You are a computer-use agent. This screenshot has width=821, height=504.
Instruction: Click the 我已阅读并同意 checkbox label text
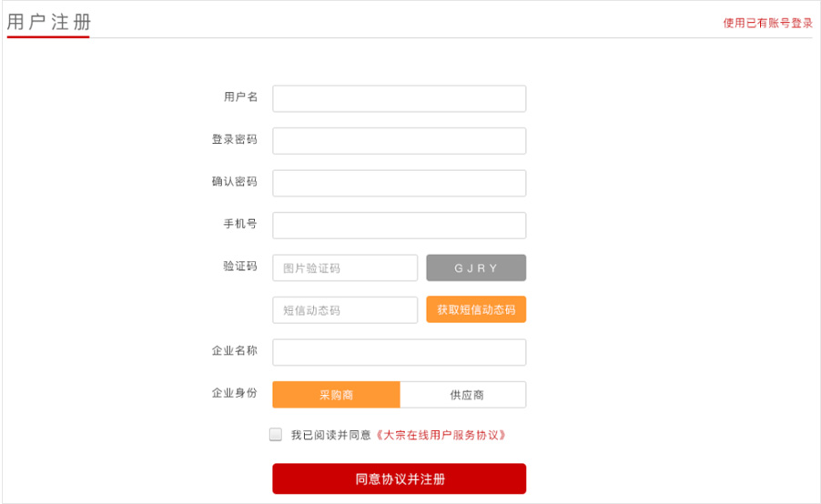(x=331, y=435)
